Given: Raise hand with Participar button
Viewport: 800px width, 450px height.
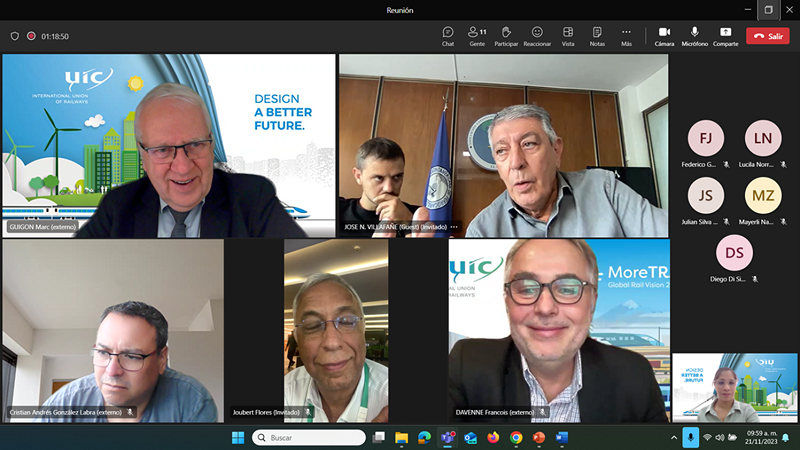Looking at the screenshot, I should 506,36.
